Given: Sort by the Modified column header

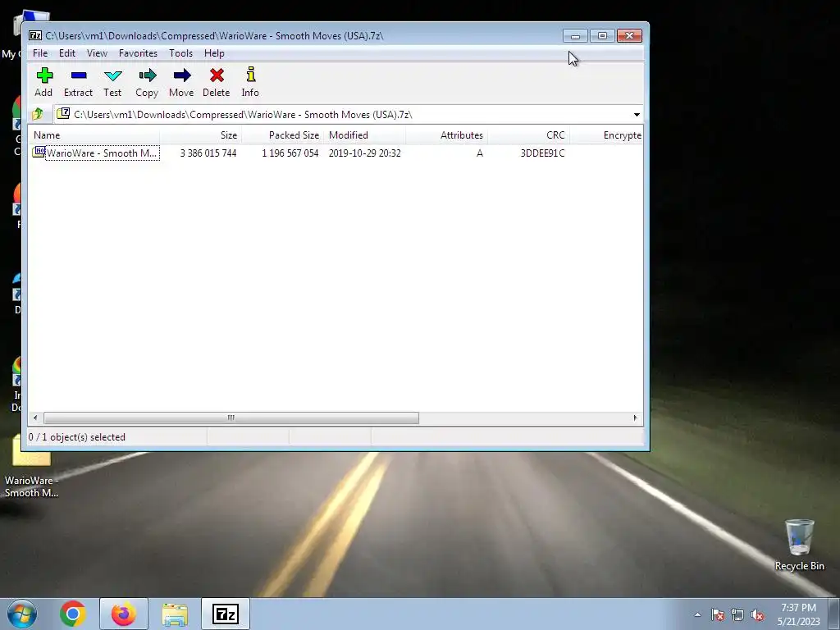Looking at the screenshot, I should 364,135.
